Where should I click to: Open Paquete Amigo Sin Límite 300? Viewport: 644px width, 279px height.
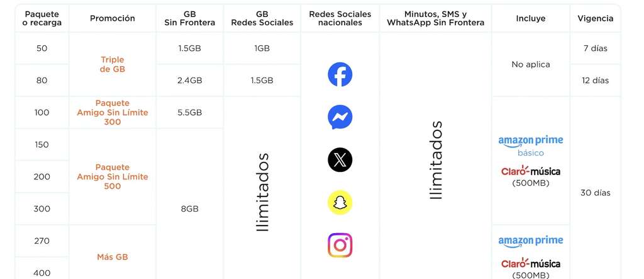tap(112, 112)
